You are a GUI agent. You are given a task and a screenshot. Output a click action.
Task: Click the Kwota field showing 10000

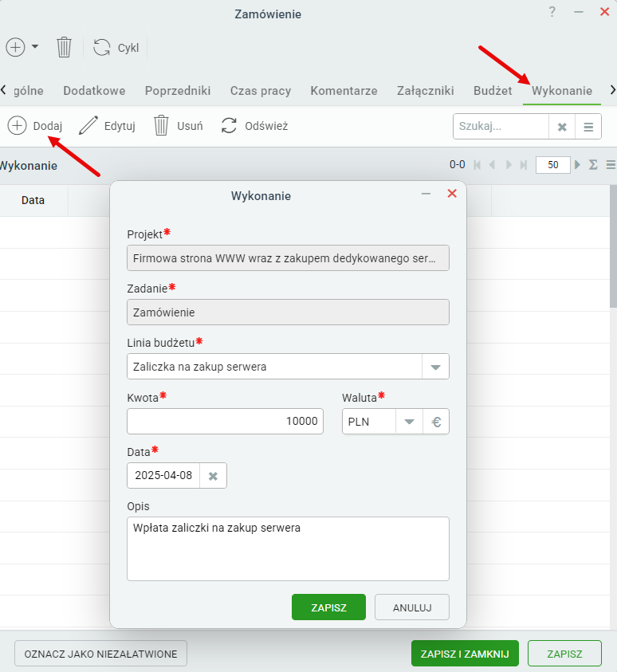(x=225, y=421)
